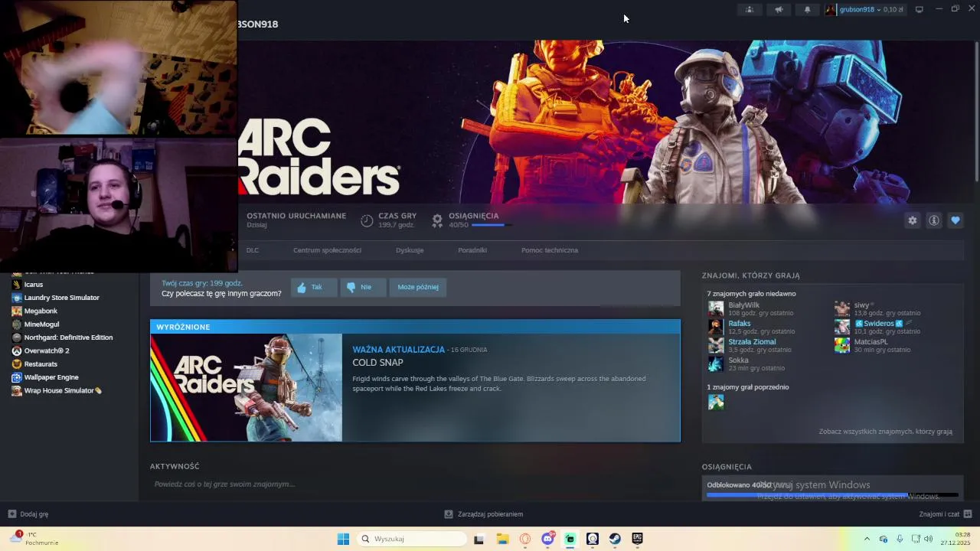Recommend the game with Tak button
This screenshot has height=551, width=980.
click(314, 287)
